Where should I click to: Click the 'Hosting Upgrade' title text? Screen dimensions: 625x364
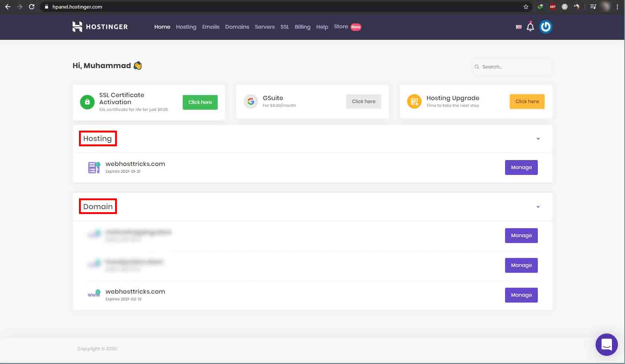point(453,98)
